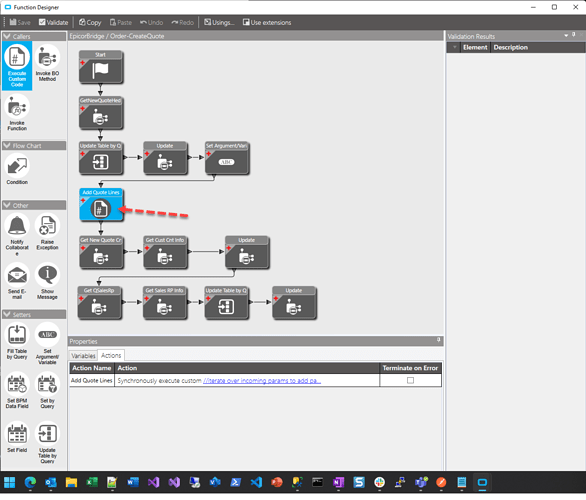Open the custom code link in Action column
The width and height of the screenshot is (586, 500).
click(262, 381)
